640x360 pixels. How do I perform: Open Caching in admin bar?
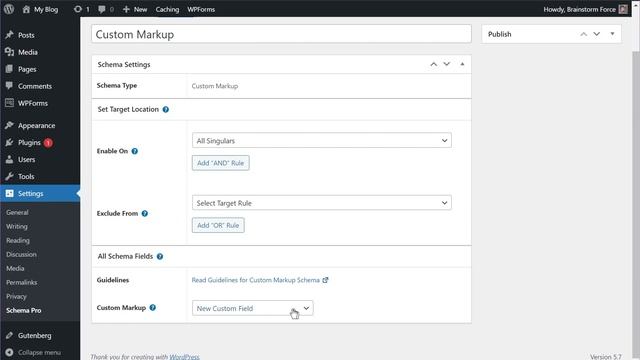tap(167, 9)
